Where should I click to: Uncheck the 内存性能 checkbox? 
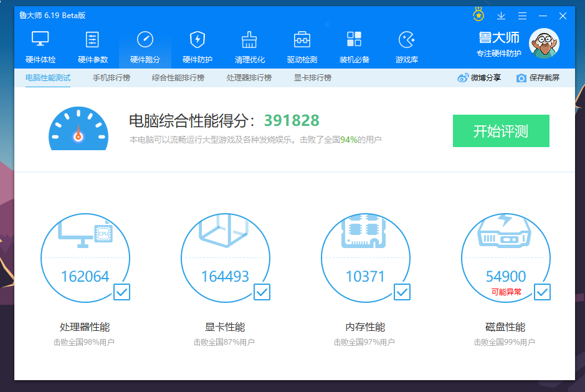402,292
